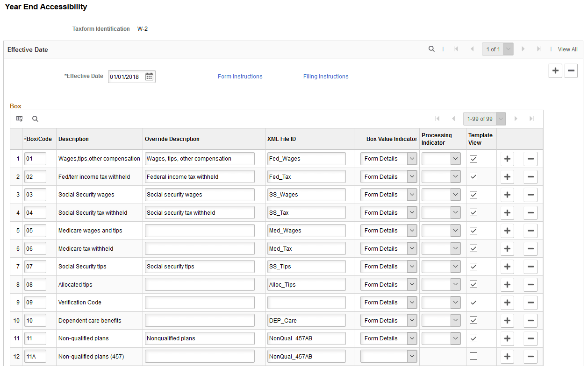Check Template View for box 11A
This screenshot has height=366, width=588.
click(473, 356)
